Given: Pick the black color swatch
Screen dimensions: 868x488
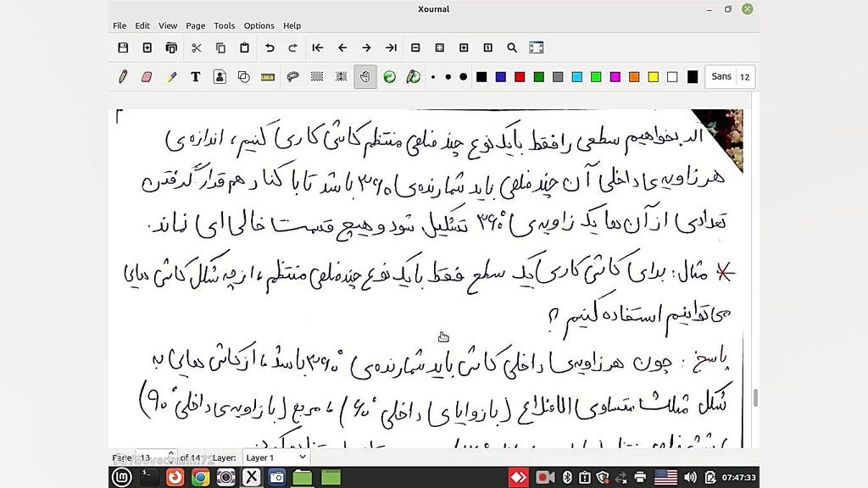Looking at the screenshot, I should click(x=481, y=77).
